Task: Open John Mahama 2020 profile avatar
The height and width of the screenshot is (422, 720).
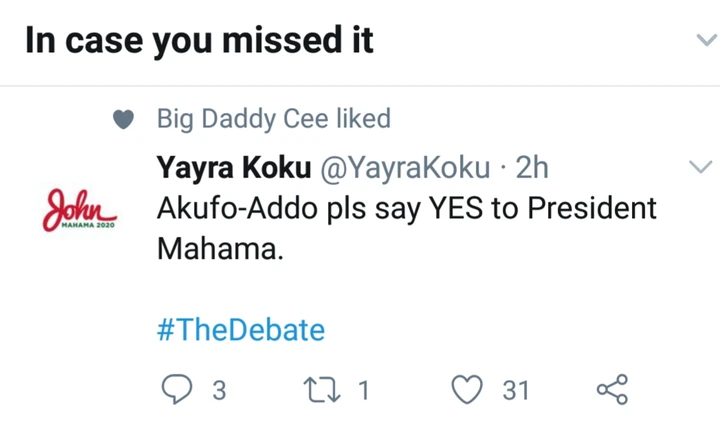Action: pos(79,210)
